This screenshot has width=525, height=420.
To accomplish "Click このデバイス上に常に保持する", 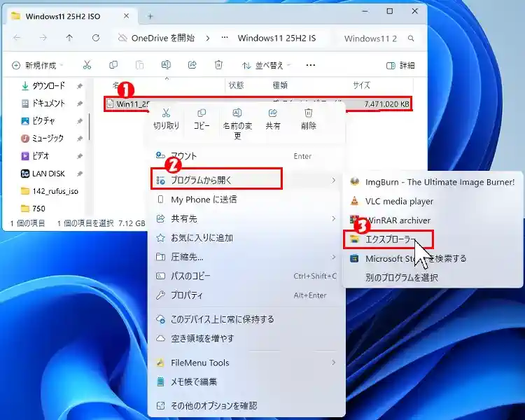I will pyautogui.click(x=246, y=319).
